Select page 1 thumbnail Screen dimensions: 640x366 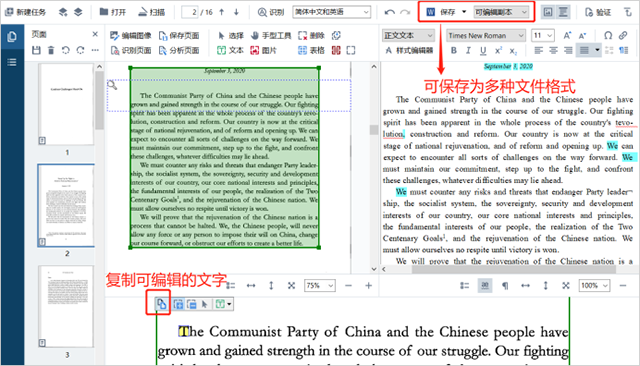66,104
